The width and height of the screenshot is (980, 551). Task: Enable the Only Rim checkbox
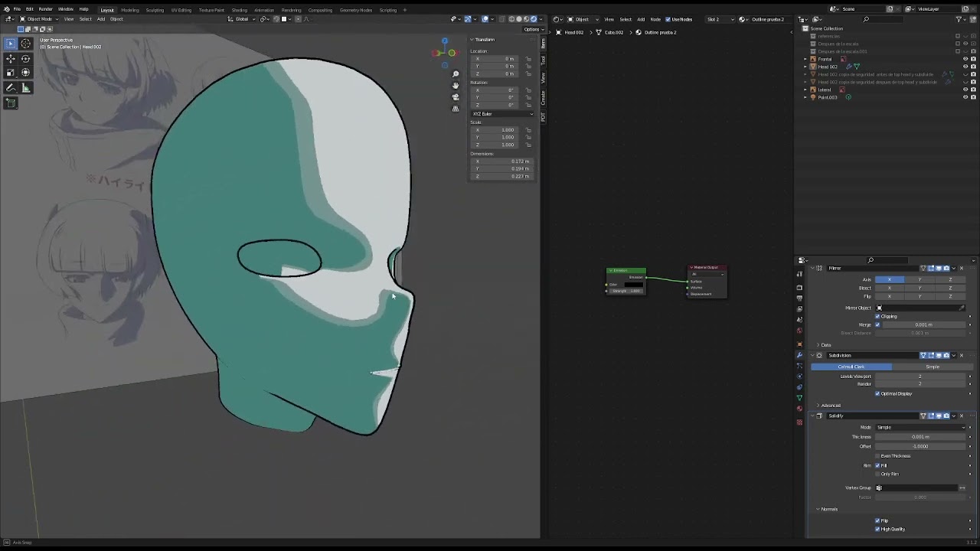(877, 474)
